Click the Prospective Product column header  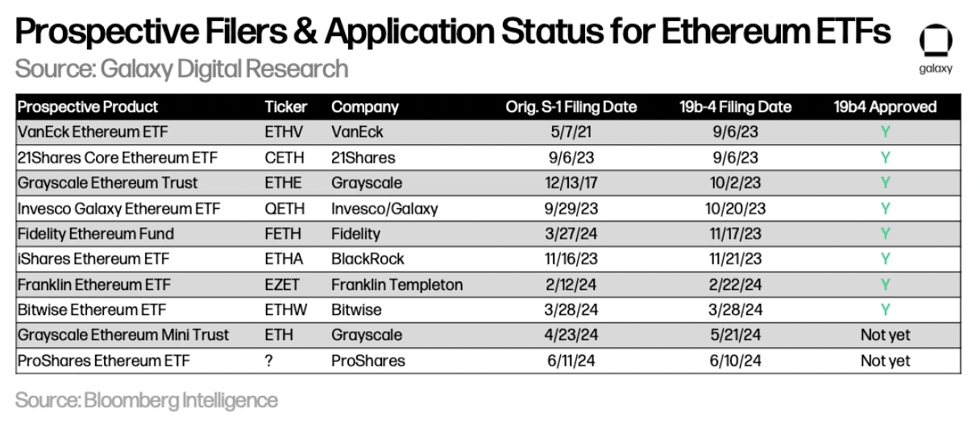[x=88, y=107]
